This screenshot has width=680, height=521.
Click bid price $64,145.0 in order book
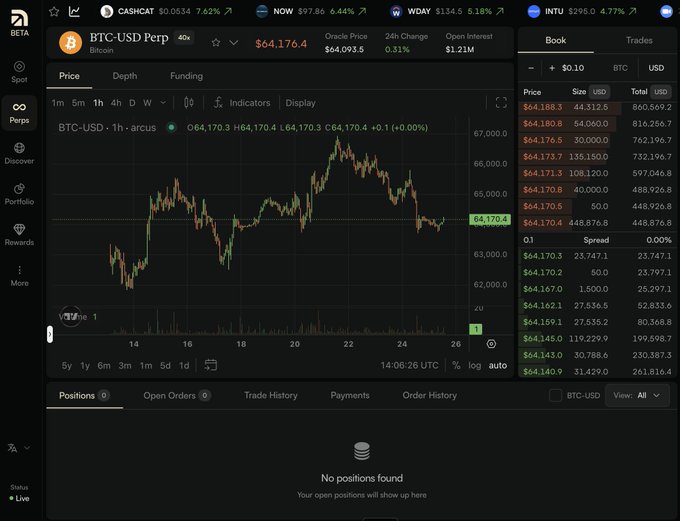coord(543,338)
